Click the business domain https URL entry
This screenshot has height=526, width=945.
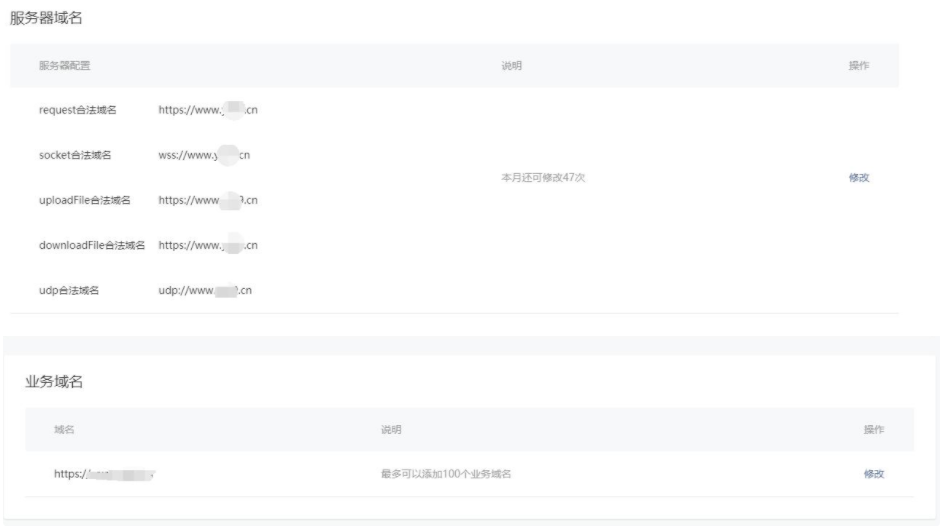(104, 474)
